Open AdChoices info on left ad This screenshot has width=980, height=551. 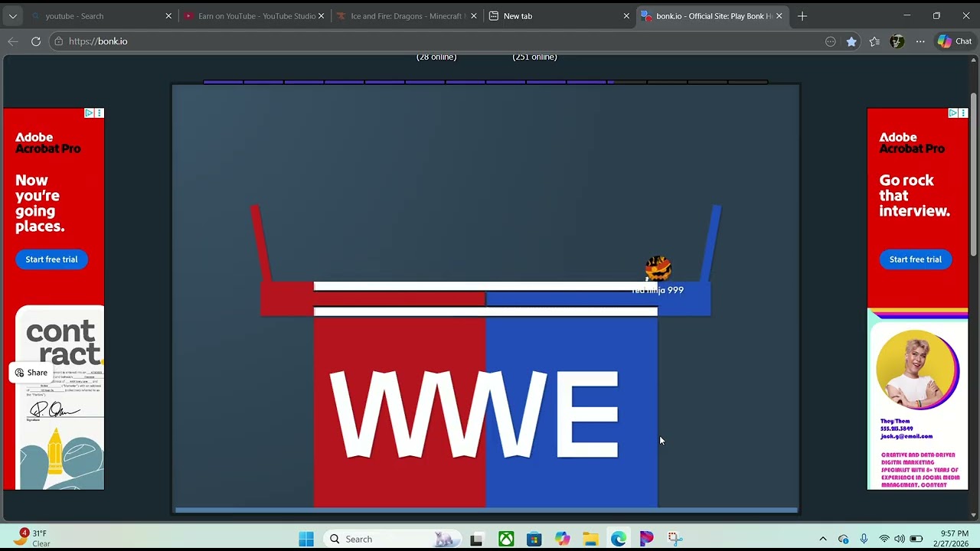[x=89, y=113]
